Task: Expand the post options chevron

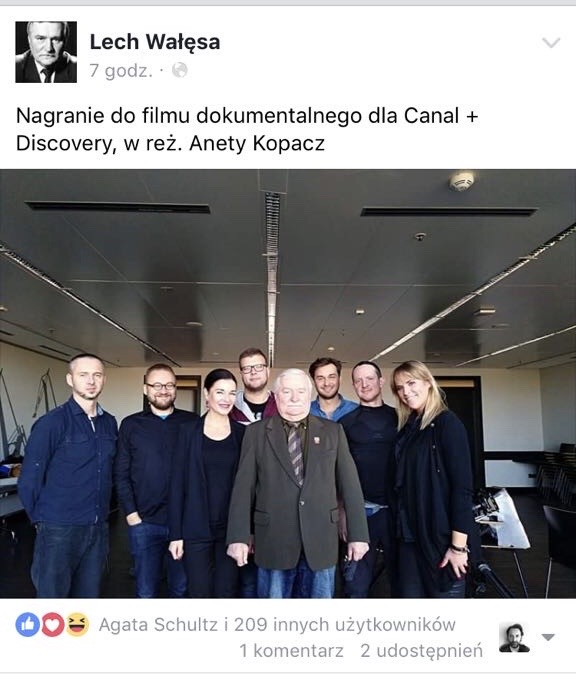Action: point(551,43)
